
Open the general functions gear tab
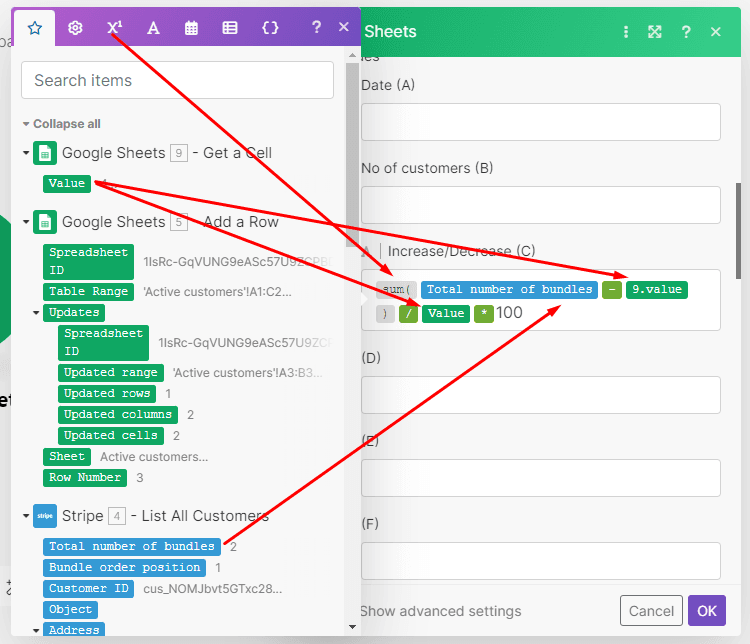[75, 28]
